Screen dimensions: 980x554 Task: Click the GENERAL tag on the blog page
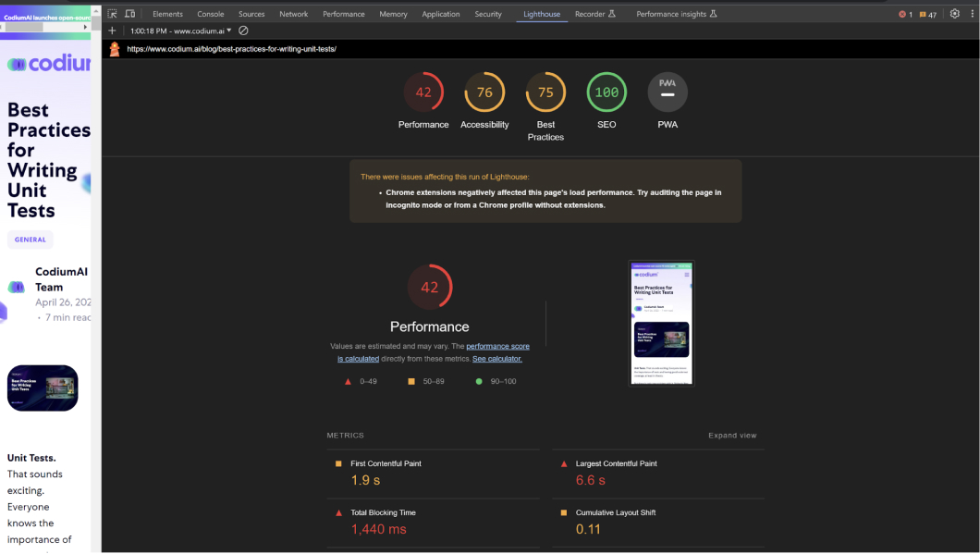point(31,240)
